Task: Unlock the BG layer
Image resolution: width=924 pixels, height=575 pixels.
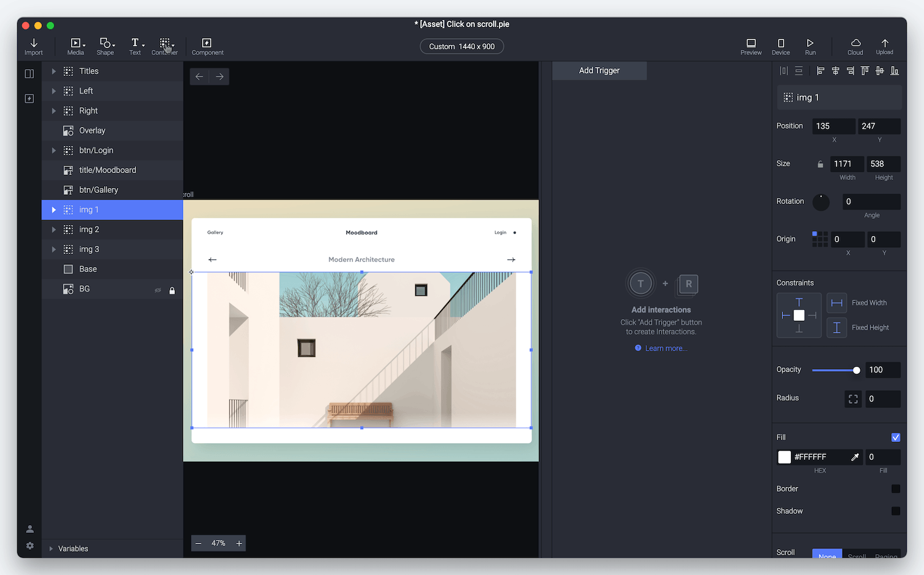Action: click(x=172, y=290)
